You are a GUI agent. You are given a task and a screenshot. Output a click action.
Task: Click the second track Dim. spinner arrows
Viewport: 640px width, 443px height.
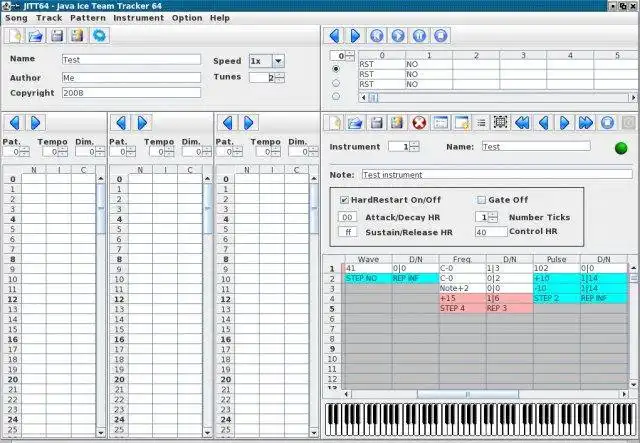[207, 152]
